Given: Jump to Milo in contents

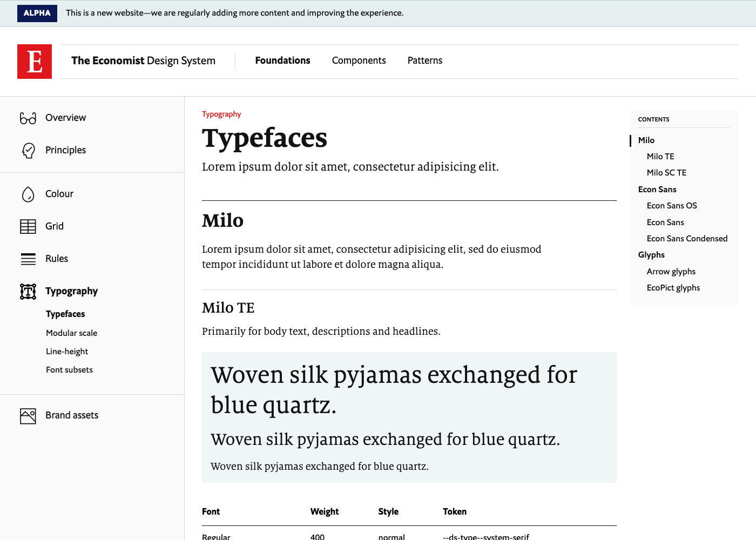Looking at the screenshot, I should [646, 140].
